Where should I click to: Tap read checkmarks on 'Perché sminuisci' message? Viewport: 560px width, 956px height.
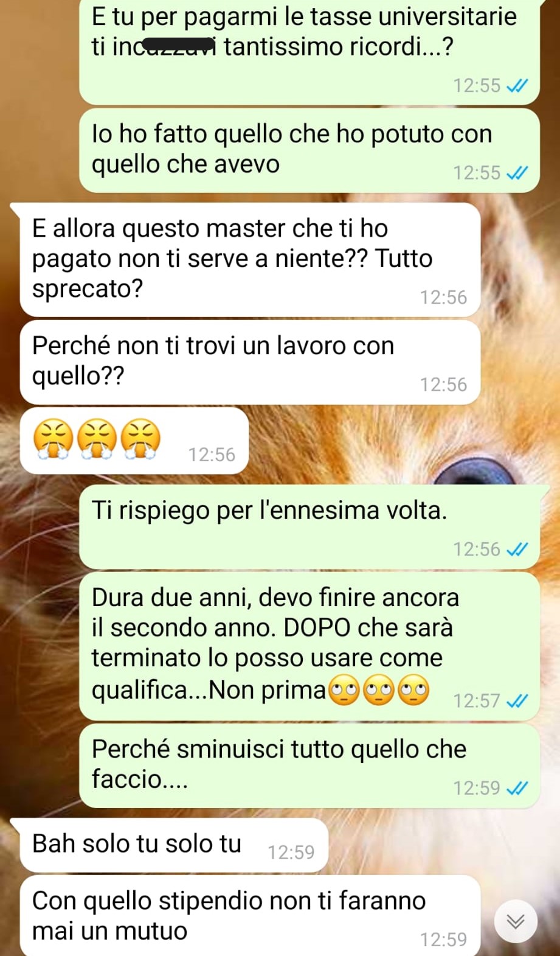[517, 788]
